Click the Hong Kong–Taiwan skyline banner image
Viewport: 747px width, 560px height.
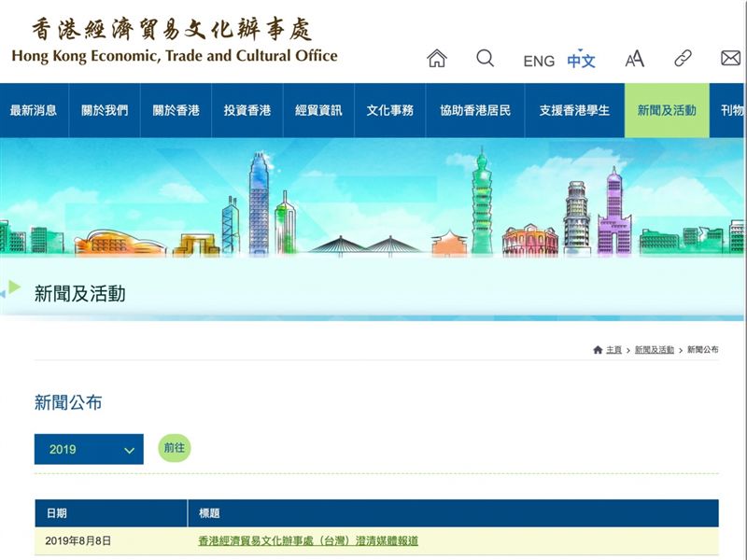point(373,198)
